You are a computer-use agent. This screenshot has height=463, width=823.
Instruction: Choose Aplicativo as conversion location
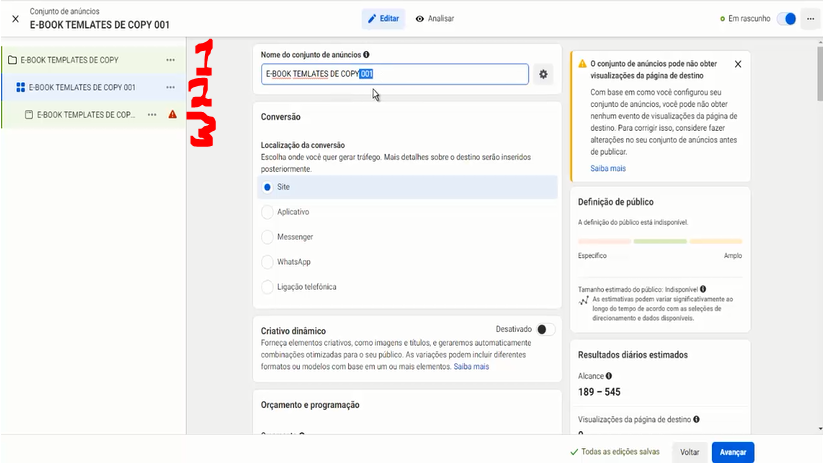(267, 212)
